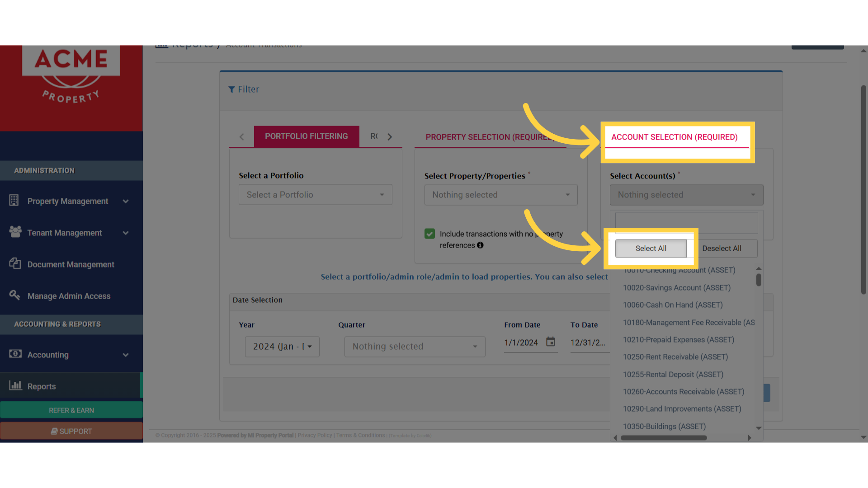Switch to Portfolio Filtering tab
This screenshot has height=488, width=868.
pos(307,136)
